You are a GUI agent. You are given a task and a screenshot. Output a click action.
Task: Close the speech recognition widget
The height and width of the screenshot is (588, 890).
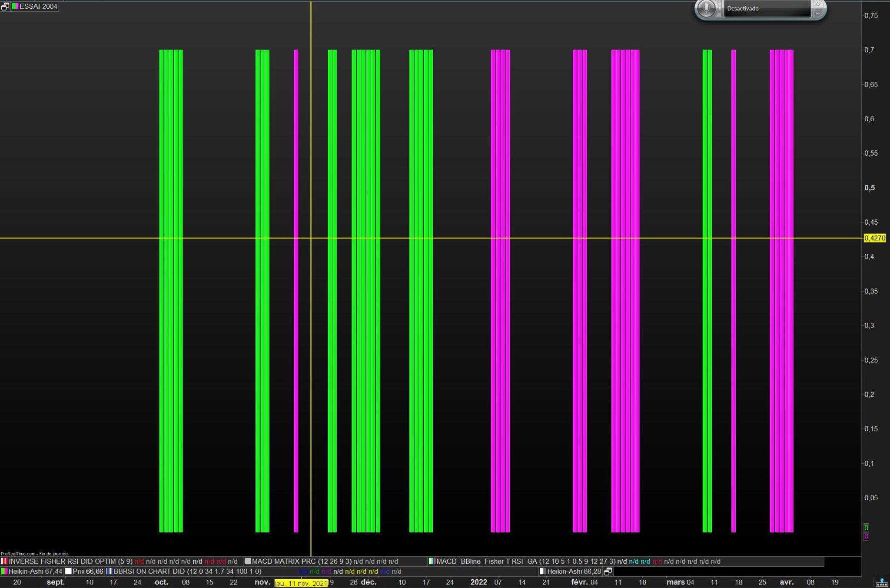(x=817, y=4)
